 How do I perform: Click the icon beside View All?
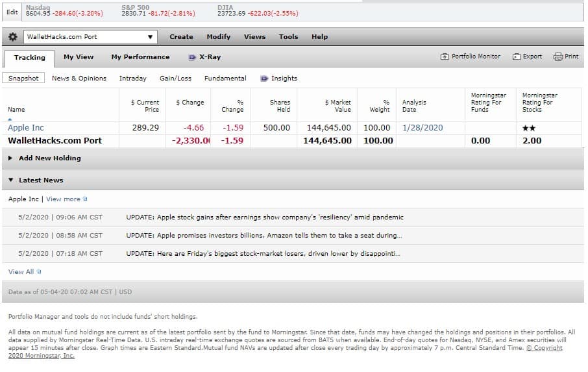(39, 272)
